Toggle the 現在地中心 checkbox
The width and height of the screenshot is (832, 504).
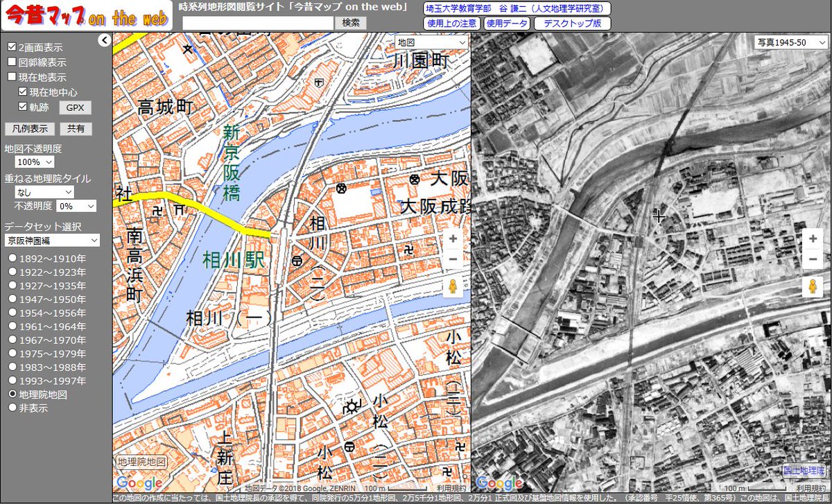click(23, 92)
